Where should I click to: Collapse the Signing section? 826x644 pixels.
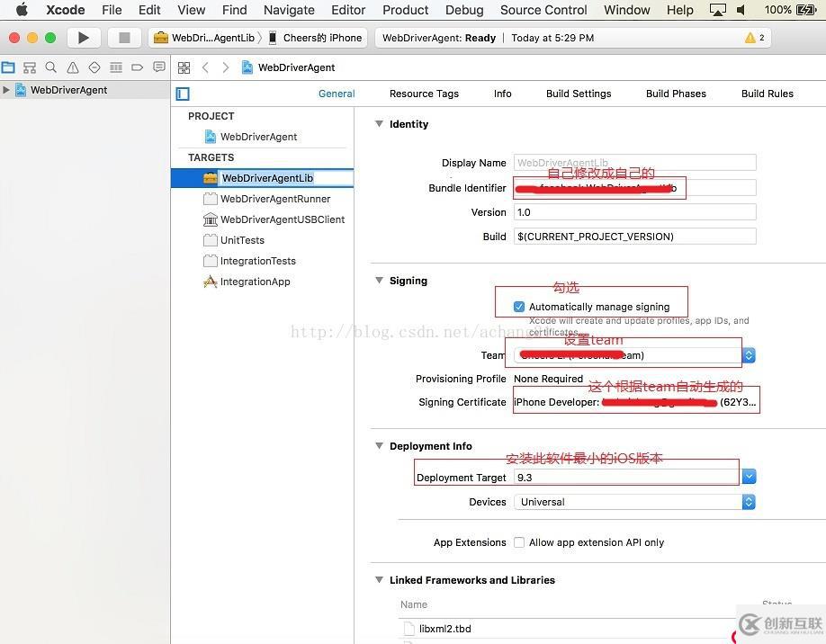click(x=379, y=281)
